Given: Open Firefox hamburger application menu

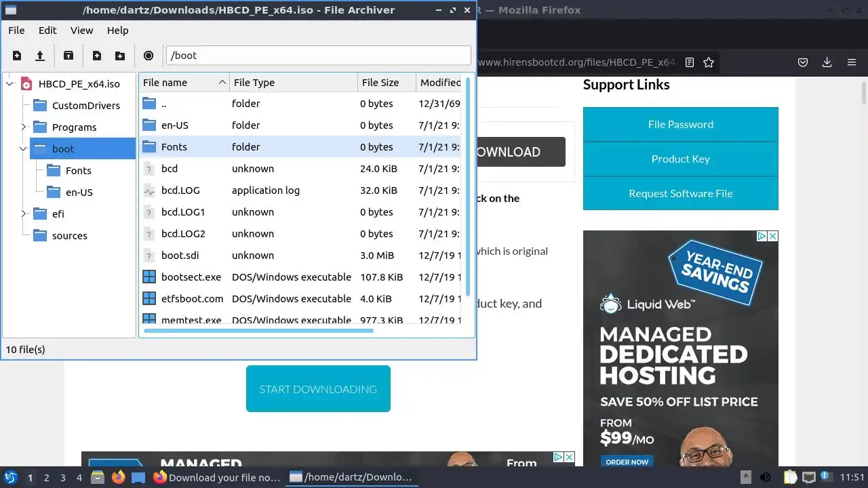Looking at the screenshot, I should click(852, 62).
